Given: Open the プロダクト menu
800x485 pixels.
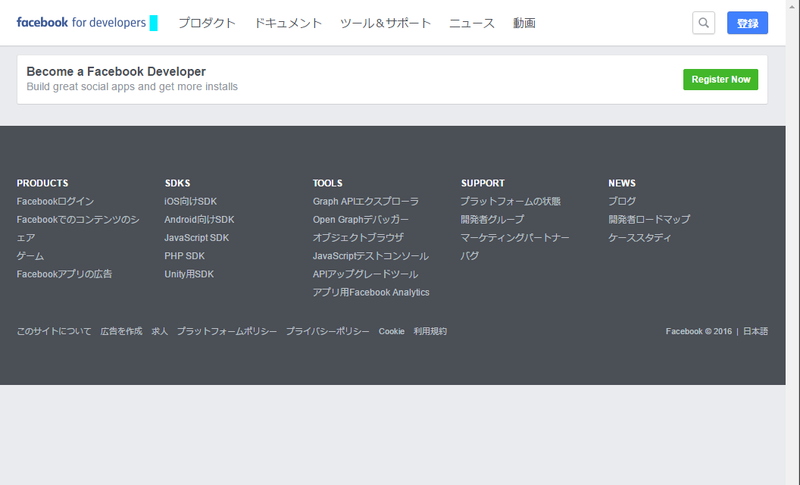Looking at the screenshot, I should [x=207, y=23].
